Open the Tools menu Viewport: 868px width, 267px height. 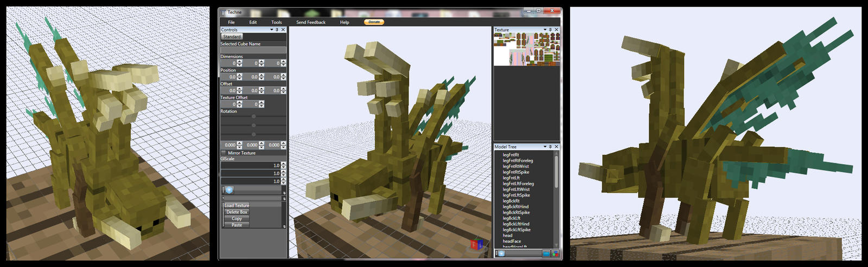tap(277, 22)
